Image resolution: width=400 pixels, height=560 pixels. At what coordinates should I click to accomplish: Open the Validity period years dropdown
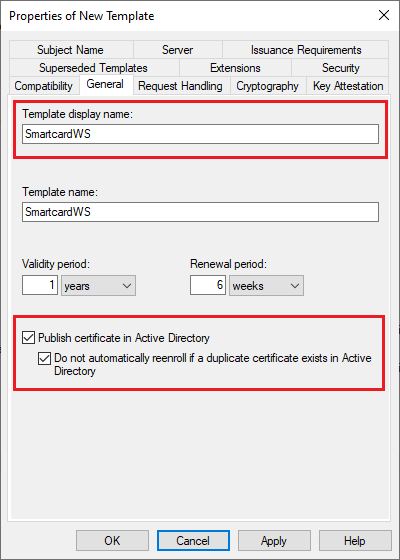pos(98,285)
